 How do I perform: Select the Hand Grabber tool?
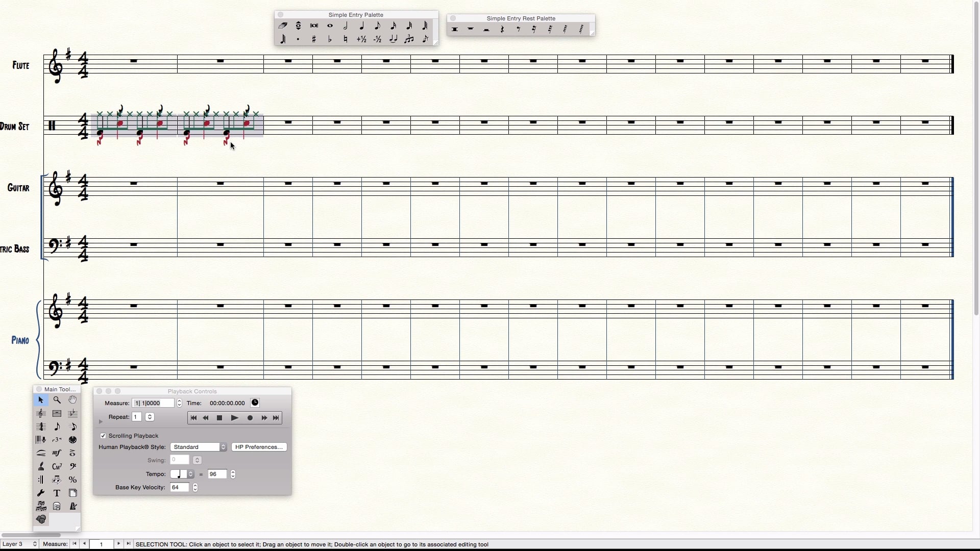point(72,400)
